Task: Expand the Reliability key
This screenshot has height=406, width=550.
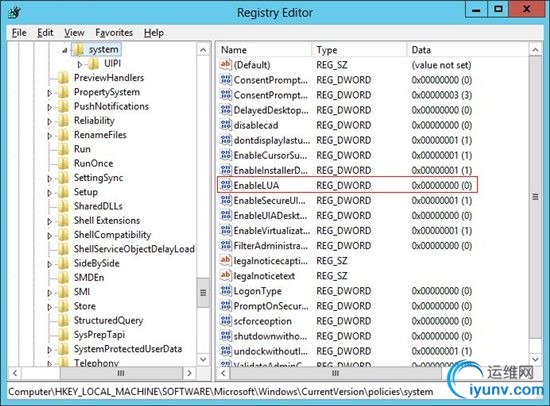Action: pyautogui.click(x=49, y=121)
